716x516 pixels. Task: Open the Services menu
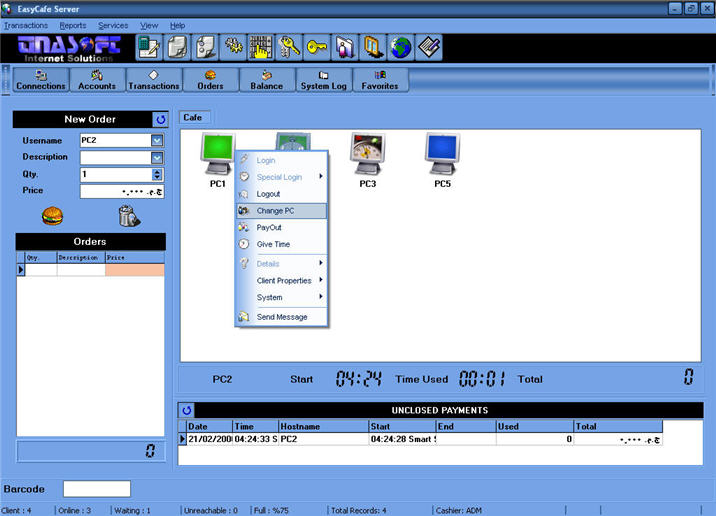(113, 26)
